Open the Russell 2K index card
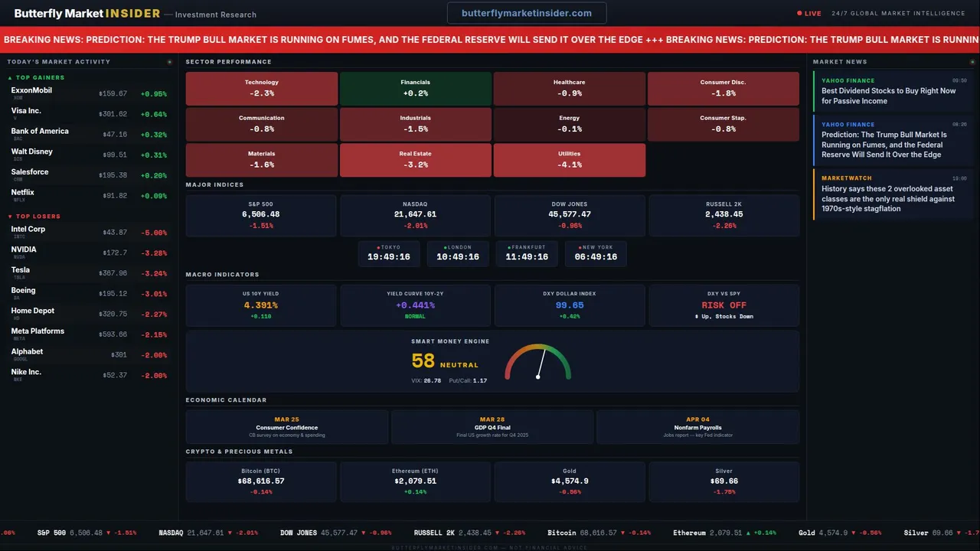This screenshot has height=551, width=980. (x=724, y=216)
